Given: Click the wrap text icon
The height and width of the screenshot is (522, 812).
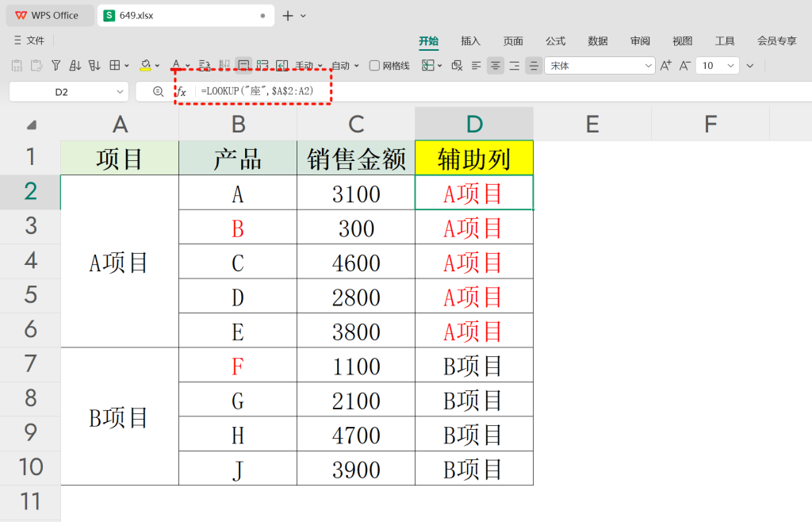Looking at the screenshot, I should pos(205,66).
